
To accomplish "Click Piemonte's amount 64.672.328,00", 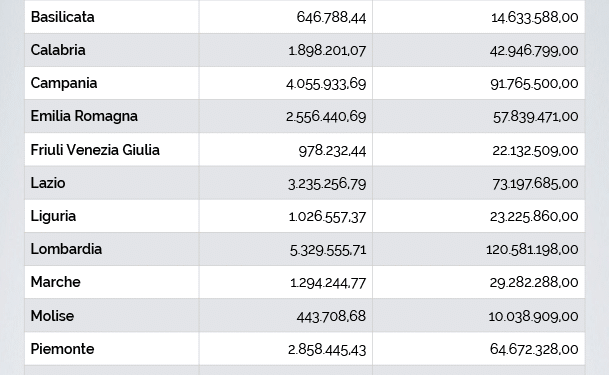I will tap(534, 349).
